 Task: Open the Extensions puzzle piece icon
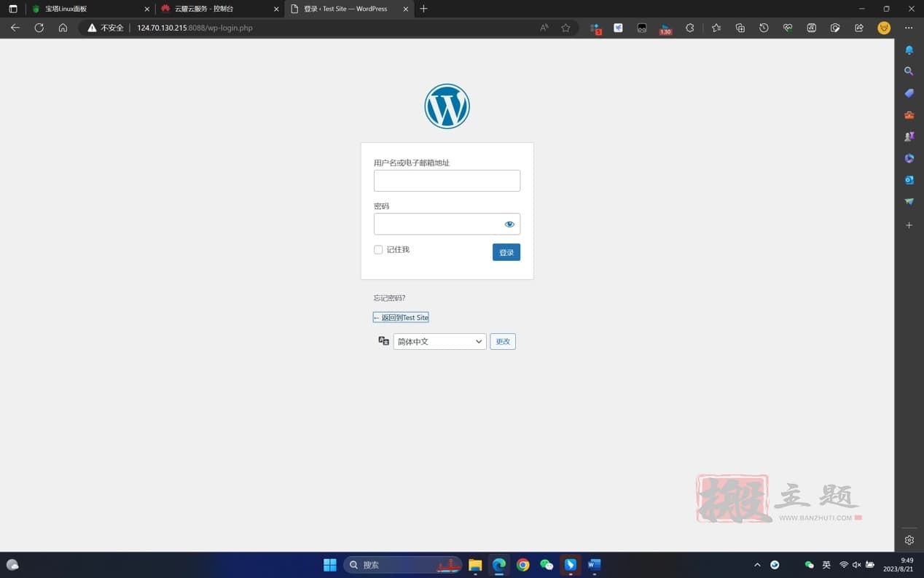click(x=690, y=28)
